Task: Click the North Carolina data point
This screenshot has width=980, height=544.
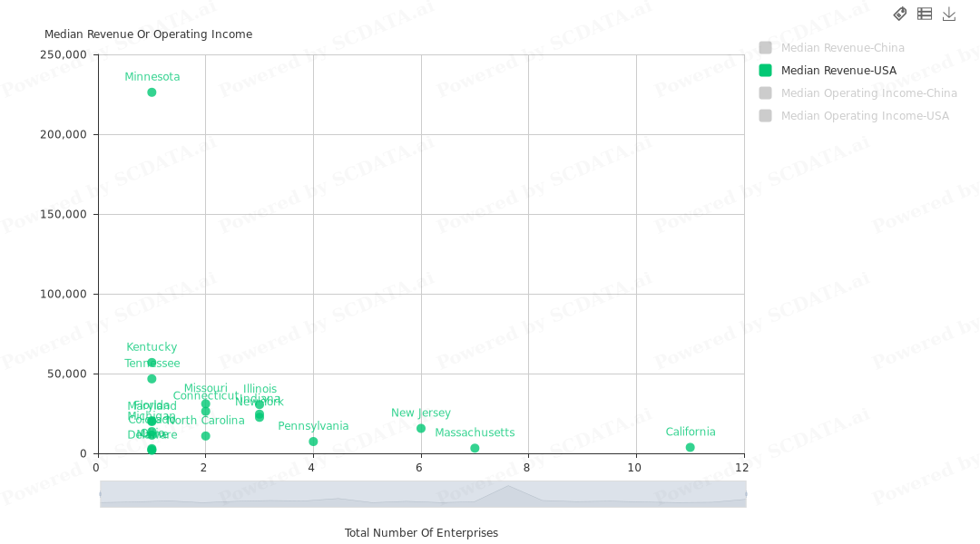Action: click(205, 436)
